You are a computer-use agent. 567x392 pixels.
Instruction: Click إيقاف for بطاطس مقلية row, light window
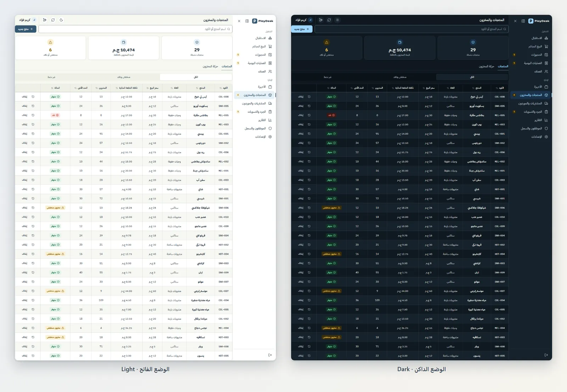pyautogui.click(x=24, y=115)
